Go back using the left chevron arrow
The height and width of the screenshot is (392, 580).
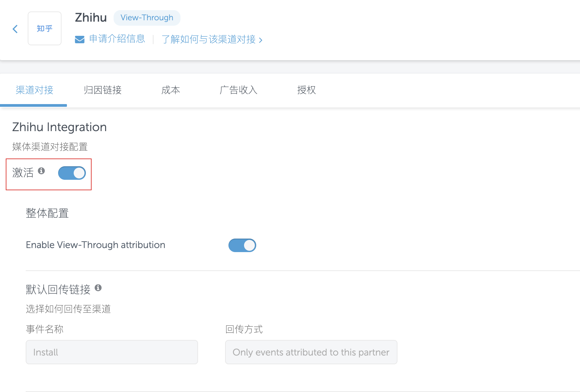point(15,29)
